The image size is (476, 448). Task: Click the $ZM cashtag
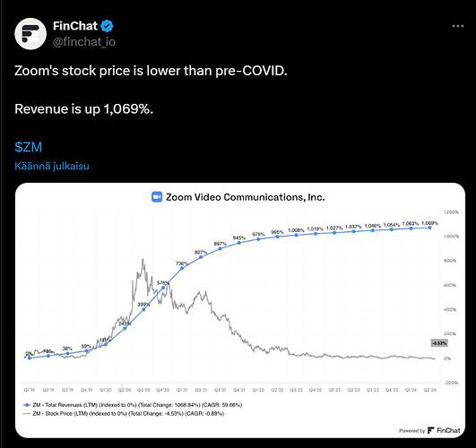pos(28,147)
